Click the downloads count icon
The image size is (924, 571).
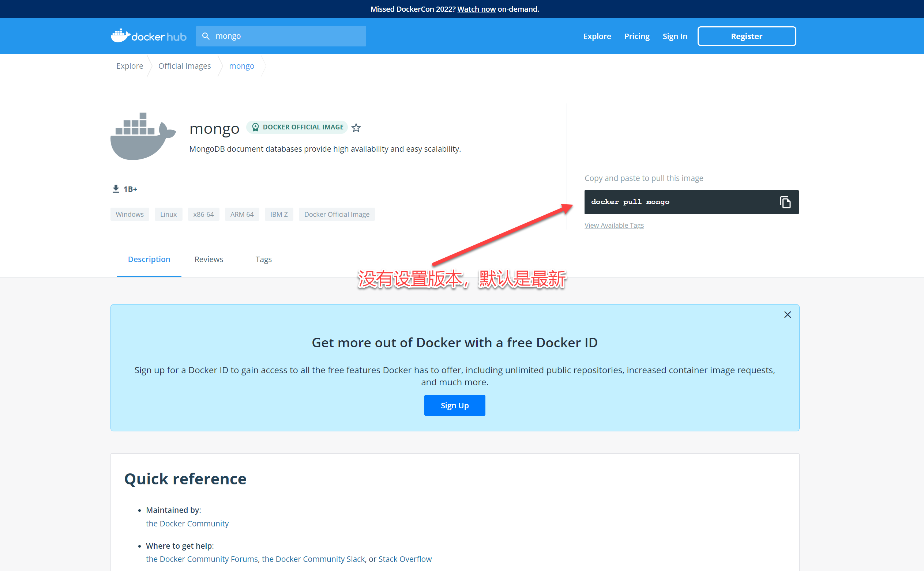(116, 189)
